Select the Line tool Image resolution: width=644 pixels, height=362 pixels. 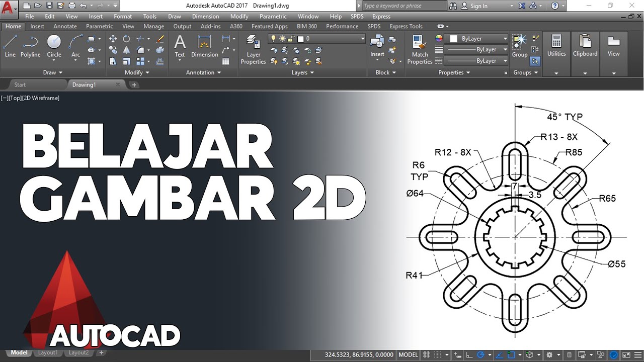10,46
